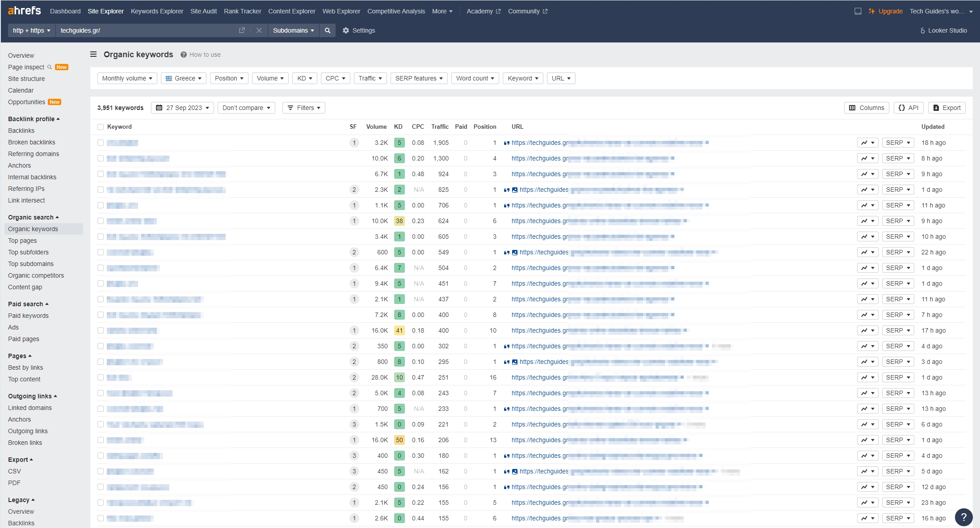Click the search magnifier icon in the target bar
Image resolution: width=980 pixels, height=528 pixels.
click(x=328, y=30)
